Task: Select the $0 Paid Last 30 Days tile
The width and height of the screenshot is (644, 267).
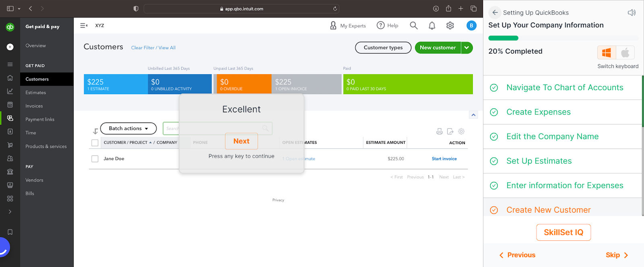Action: [x=408, y=84]
